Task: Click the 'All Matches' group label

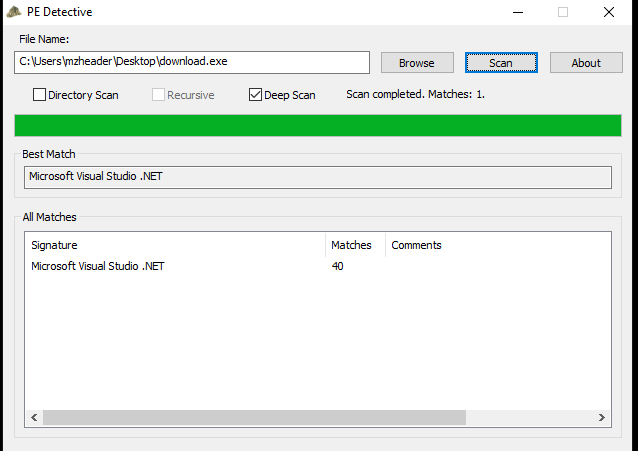Action: coord(50,217)
